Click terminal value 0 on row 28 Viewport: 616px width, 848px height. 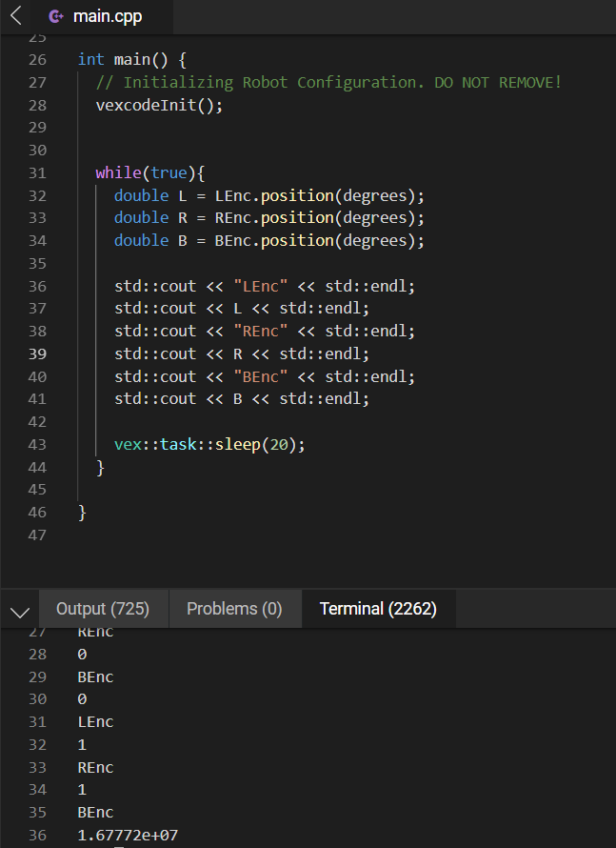coord(82,655)
